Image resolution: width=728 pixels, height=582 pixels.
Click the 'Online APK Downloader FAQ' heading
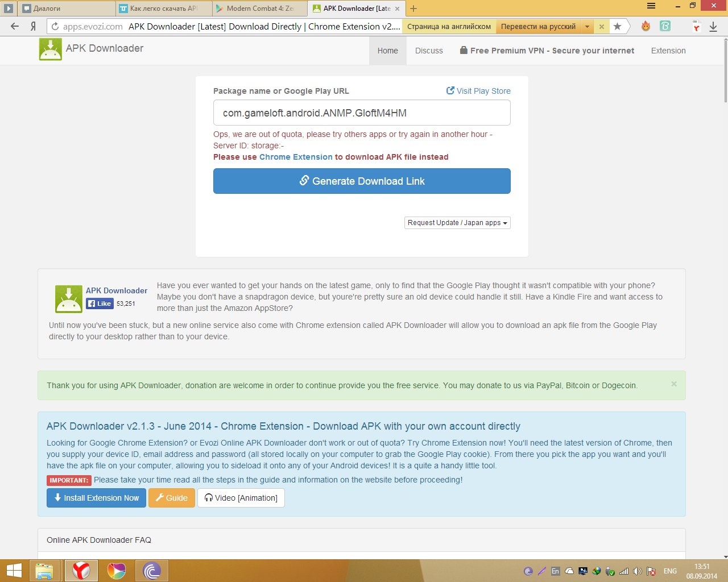pyautogui.click(x=99, y=540)
